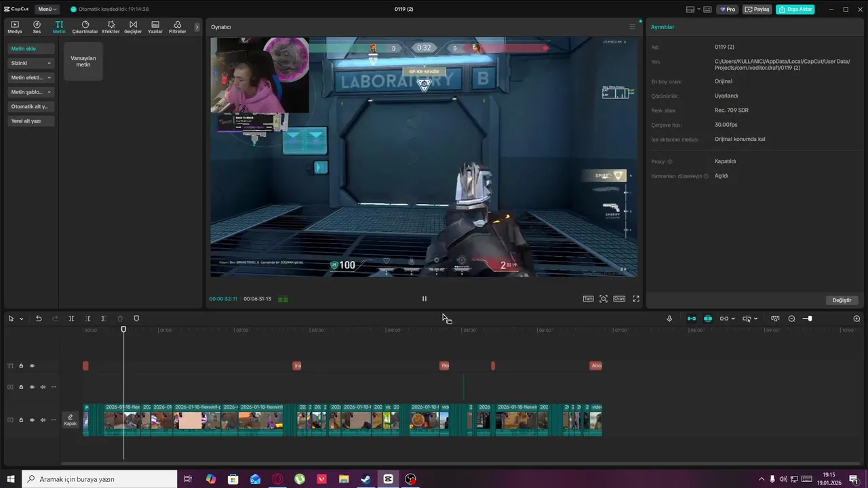Select the Metin ekle option
The height and width of the screenshot is (488, 868).
pos(31,49)
